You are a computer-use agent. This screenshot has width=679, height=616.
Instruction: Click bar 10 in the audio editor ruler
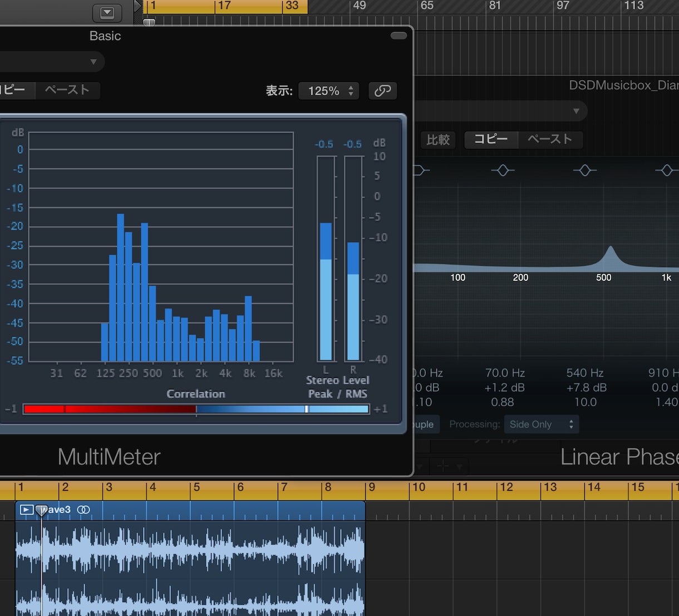419,487
